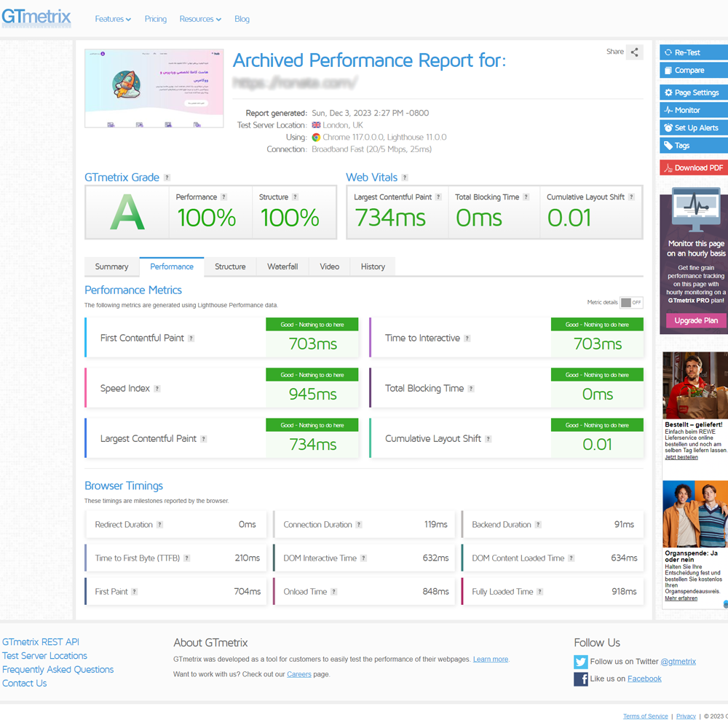Click help icon beside Structure score

click(x=296, y=197)
